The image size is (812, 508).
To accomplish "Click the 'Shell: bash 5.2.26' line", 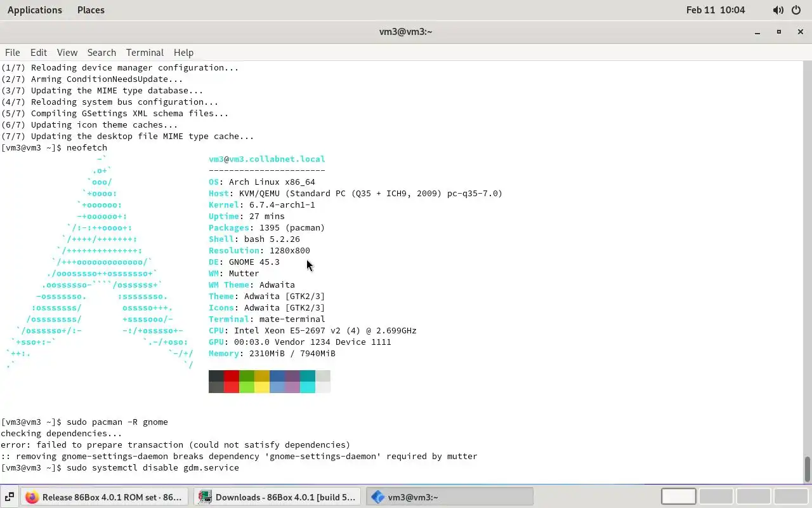I will click(254, 239).
